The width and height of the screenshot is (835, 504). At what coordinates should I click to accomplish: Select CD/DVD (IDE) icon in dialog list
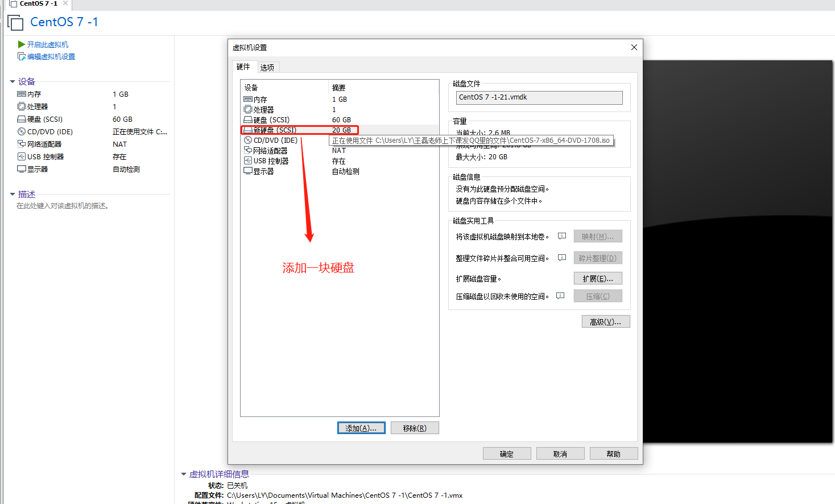point(248,140)
